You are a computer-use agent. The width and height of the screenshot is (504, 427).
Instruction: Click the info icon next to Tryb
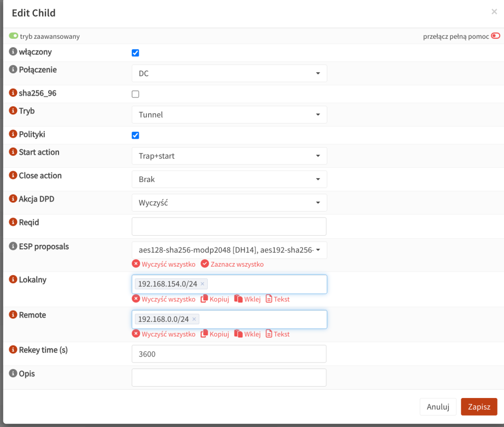[x=13, y=111]
